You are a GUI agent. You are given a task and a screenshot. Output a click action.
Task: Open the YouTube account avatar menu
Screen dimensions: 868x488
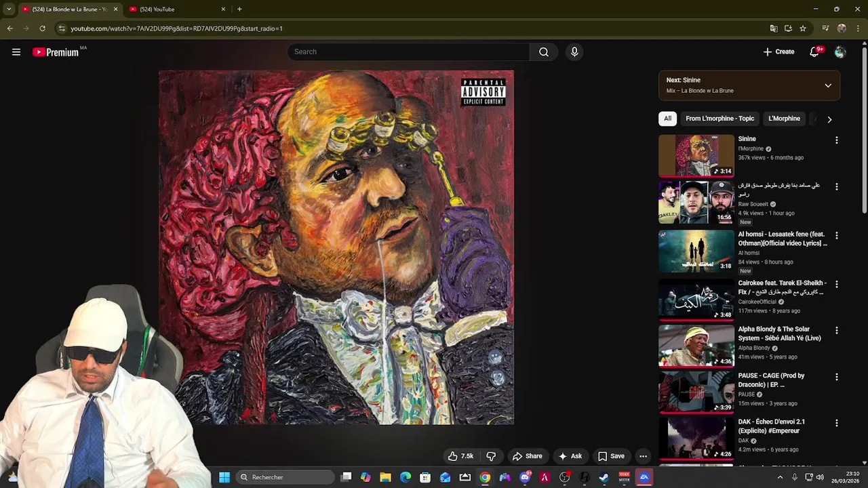[840, 52]
